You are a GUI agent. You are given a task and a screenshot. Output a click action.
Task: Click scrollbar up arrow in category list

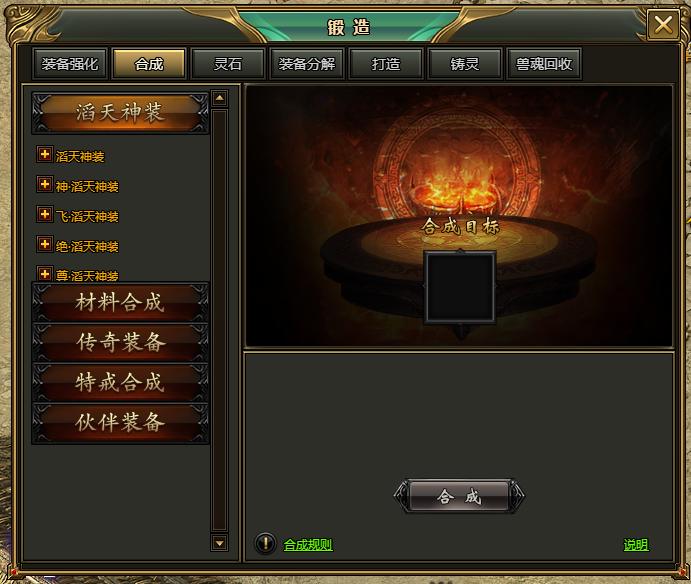[219, 98]
